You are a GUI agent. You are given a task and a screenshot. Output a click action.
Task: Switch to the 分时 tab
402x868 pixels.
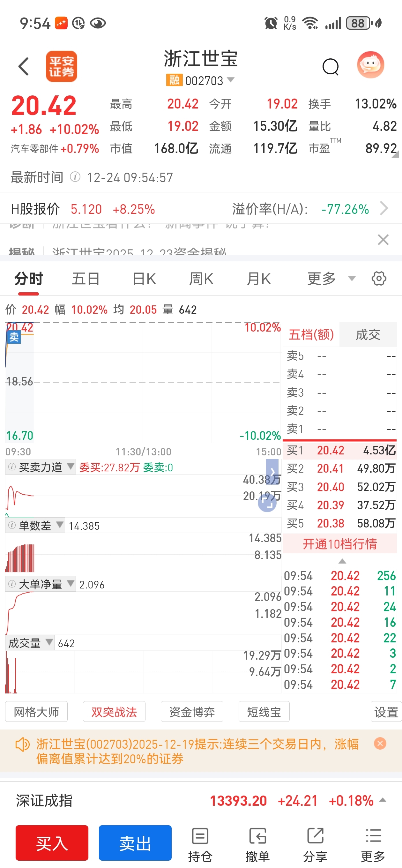click(29, 279)
